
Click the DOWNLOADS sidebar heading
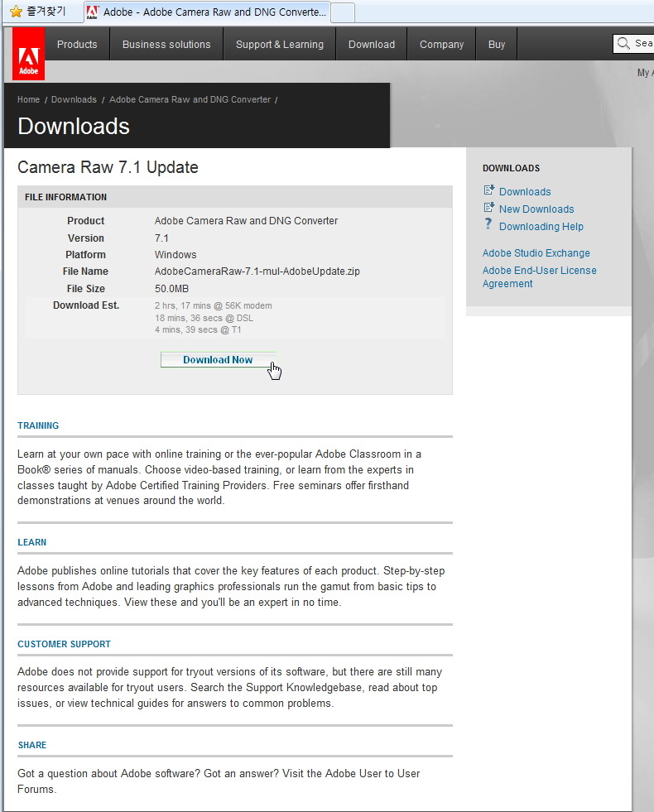pos(511,168)
